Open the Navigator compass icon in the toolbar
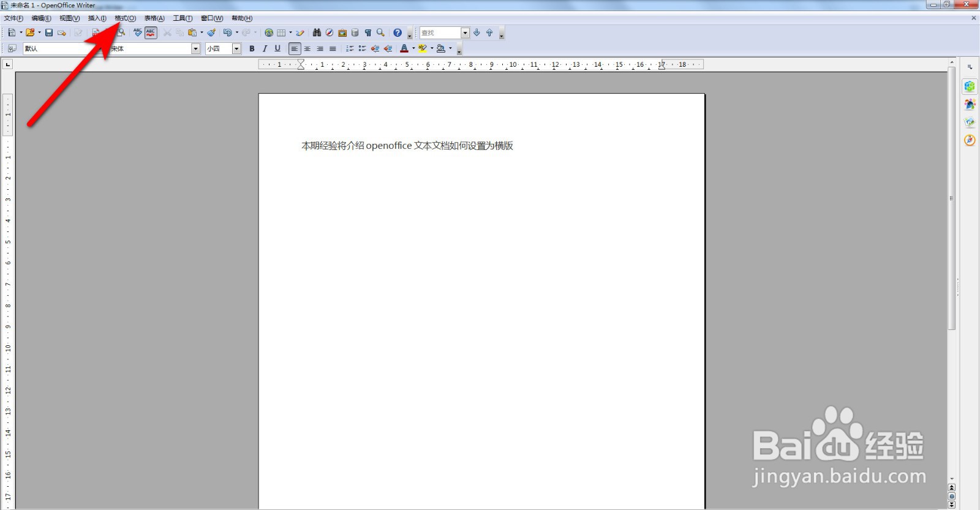980x510 pixels. [330, 32]
